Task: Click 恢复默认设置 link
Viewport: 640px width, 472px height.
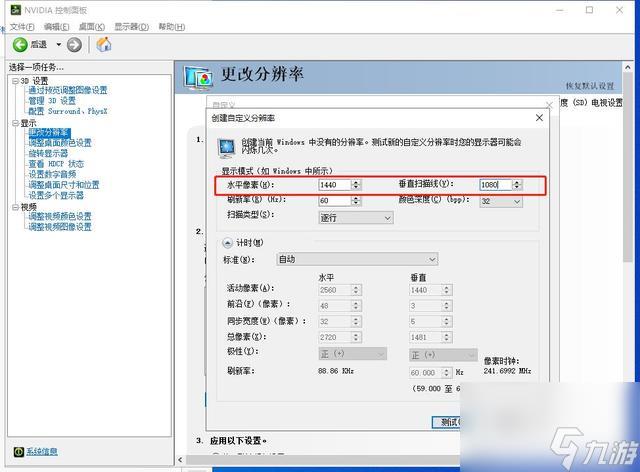Action: tap(590, 86)
